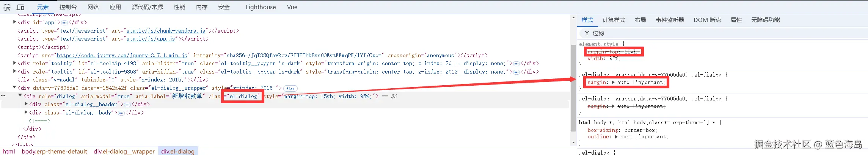Screen dimensions: 868x155
Task: Select div.el-dialog__wrapper breadcrumb
Action: click(124, 151)
